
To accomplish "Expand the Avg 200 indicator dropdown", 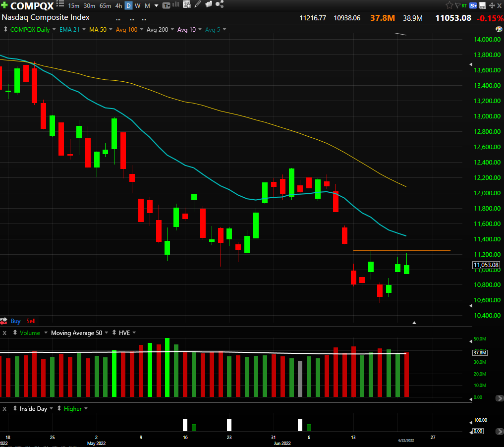I will coord(172,29).
